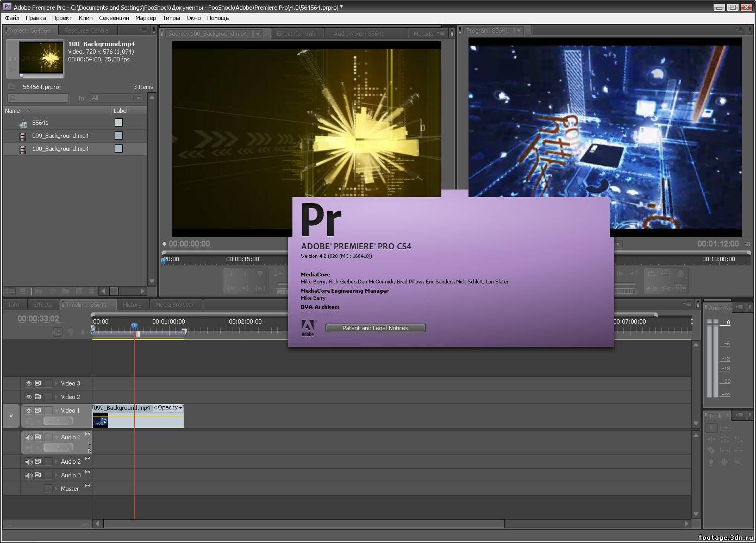Select the Selection tool in Tools panel
756x543 pixels.
711,428
